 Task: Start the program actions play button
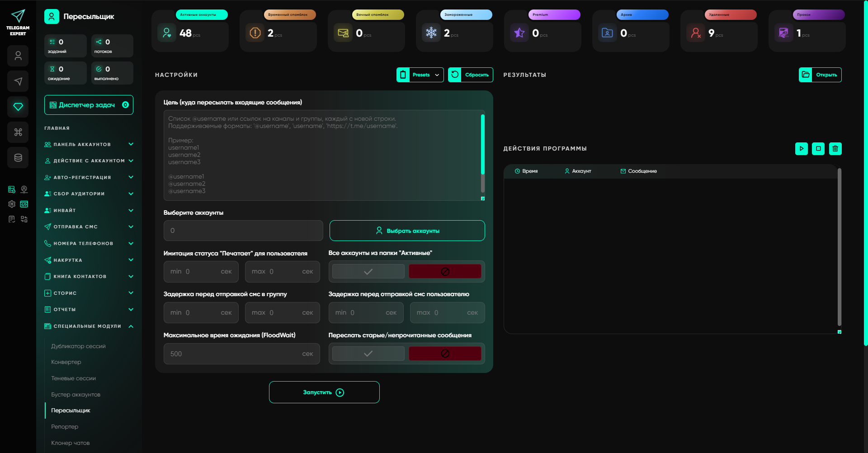801,149
